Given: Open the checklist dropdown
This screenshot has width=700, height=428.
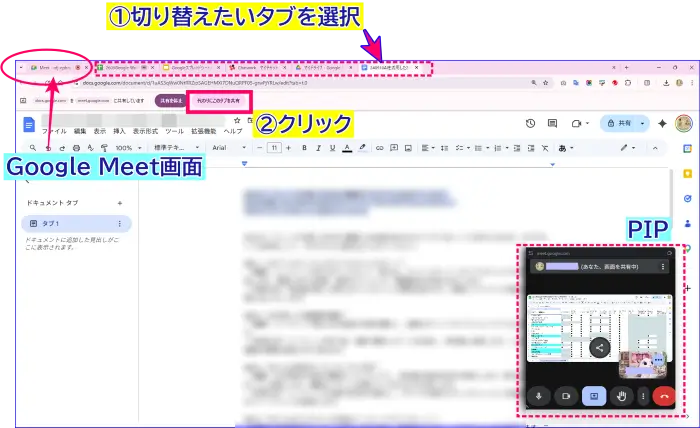Looking at the screenshot, I should pyautogui.click(x=462, y=148).
